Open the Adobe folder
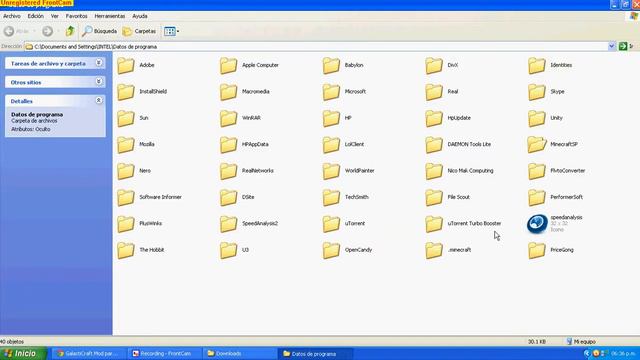The height and width of the screenshot is (360, 640). (136, 65)
